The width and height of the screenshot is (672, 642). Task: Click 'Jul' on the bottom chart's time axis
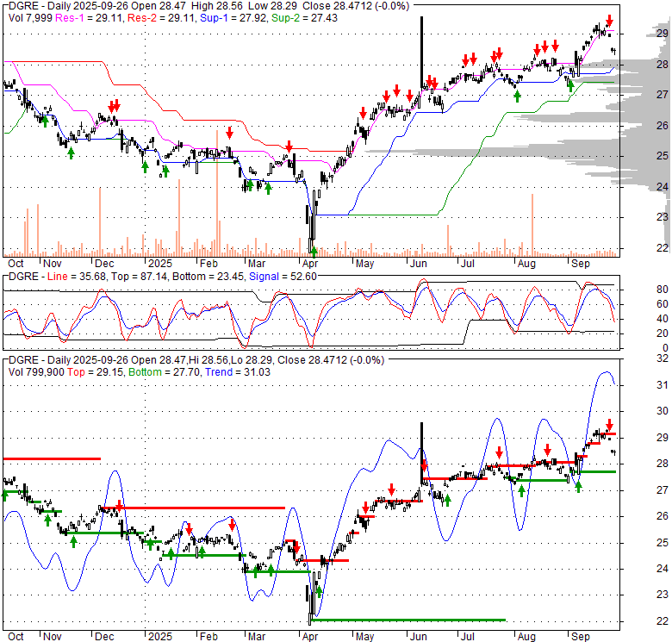pyautogui.click(x=467, y=637)
